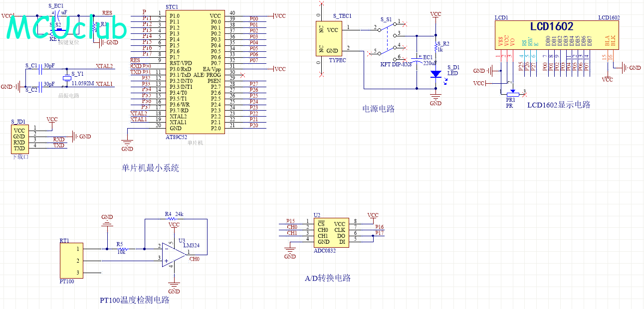Click the R4 24k feedback resistor
Image resolution: width=644 pixels, height=309 pixels.
tap(172, 219)
